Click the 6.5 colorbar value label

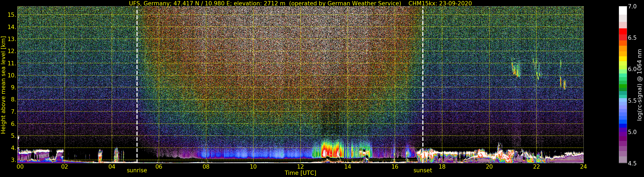(x=632, y=38)
